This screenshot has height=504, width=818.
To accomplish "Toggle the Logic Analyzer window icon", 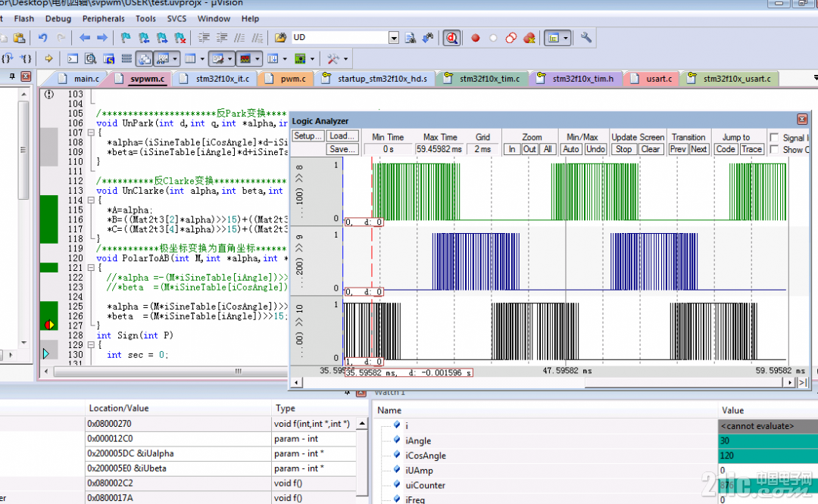I will coord(245,58).
